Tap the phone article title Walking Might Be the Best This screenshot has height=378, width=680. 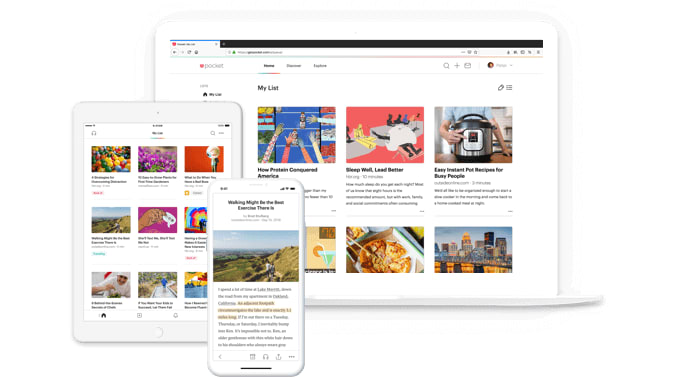point(256,205)
